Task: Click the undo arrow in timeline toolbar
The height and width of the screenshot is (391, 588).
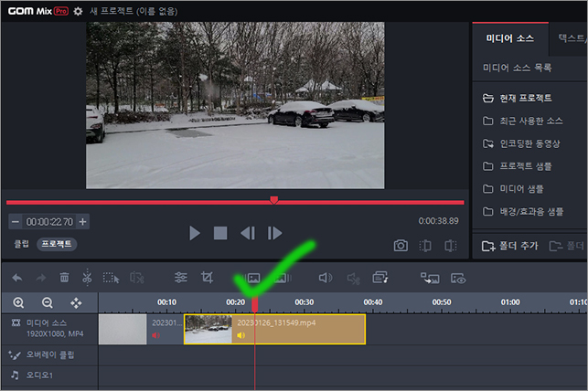Action: pos(17,278)
